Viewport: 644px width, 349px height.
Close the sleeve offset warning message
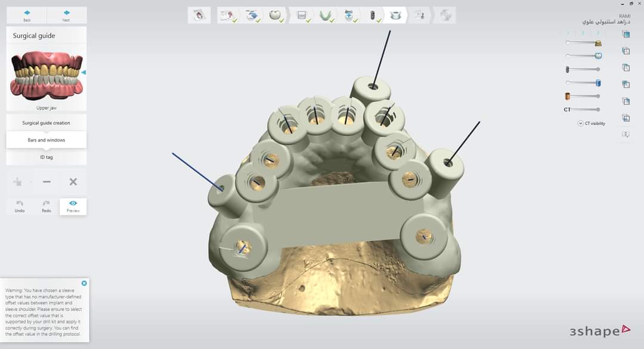84,283
